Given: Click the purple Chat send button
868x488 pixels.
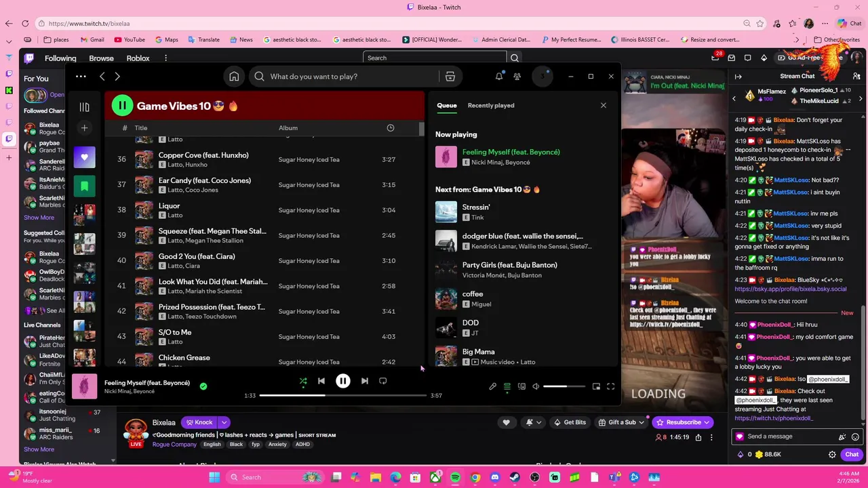Looking at the screenshot, I should pos(852,455).
